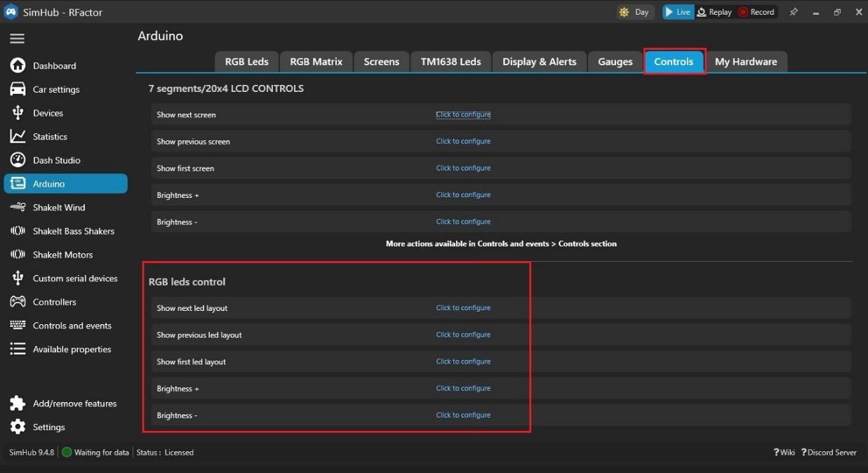Click the Controllers gamepad icon
This screenshot has width=868, height=473.
click(18, 302)
